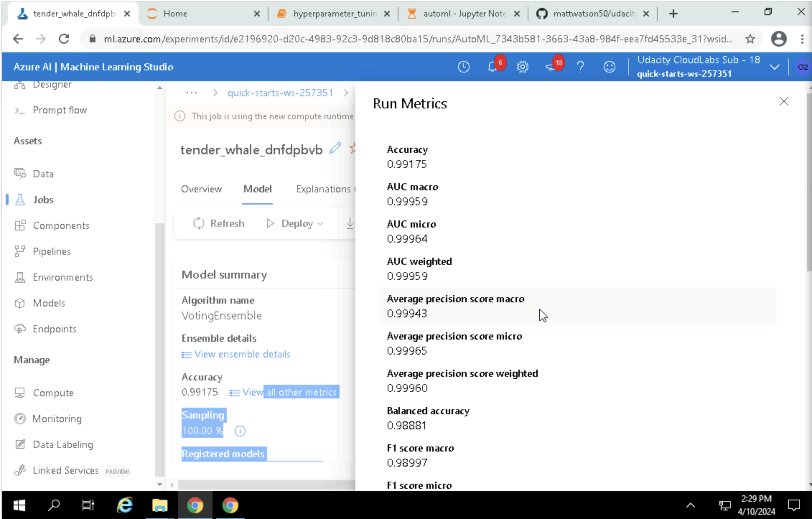812x519 pixels.
Task: Click the pencil icon to rename job
Action: [335, 148]
